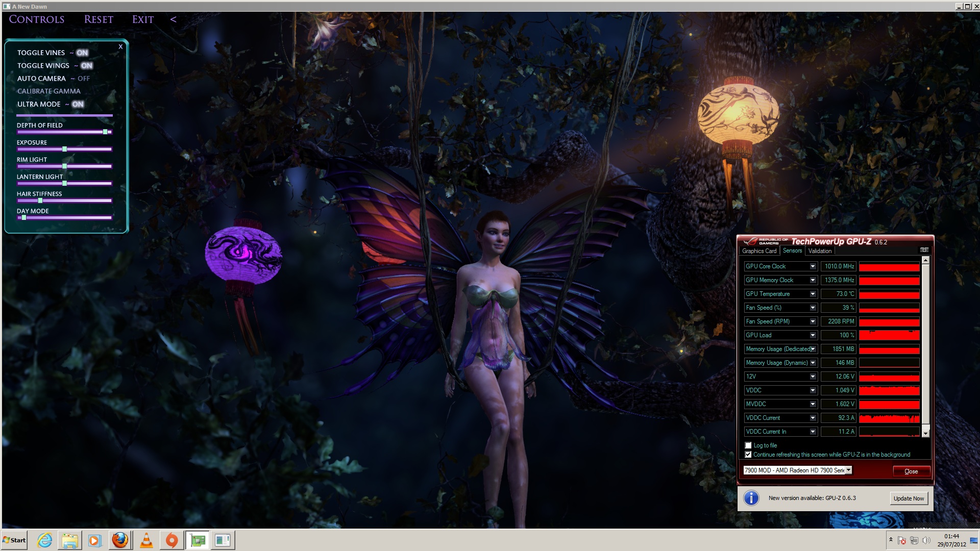This screenshot has width=980, height=551.
Task: Uncheck Continue refreshing in background checkbox
Action: point(748,455)
